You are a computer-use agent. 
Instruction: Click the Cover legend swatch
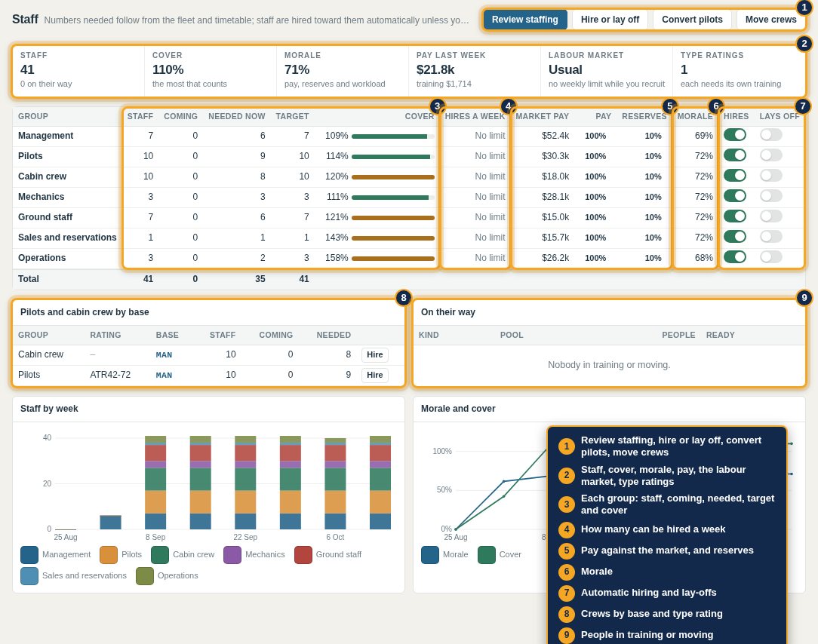(486, 555)
